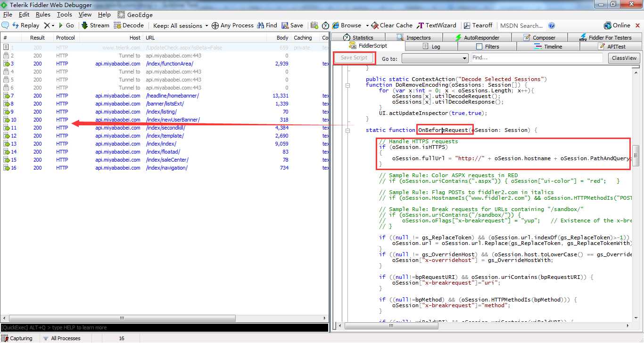Image resolution: width=644 pixels, height=343 pixels.
Task: Switch to the Log tab
Action: (x=431, y=46)
